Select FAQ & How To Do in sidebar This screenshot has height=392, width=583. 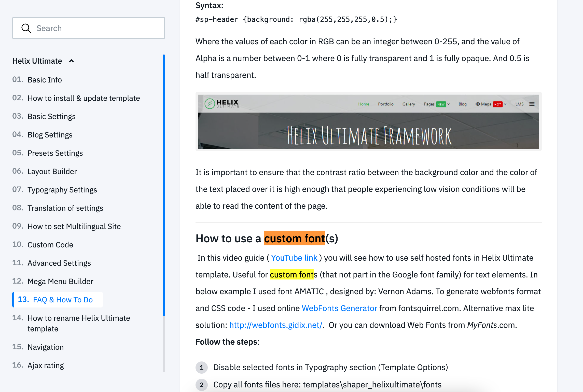tap(63, 300)
